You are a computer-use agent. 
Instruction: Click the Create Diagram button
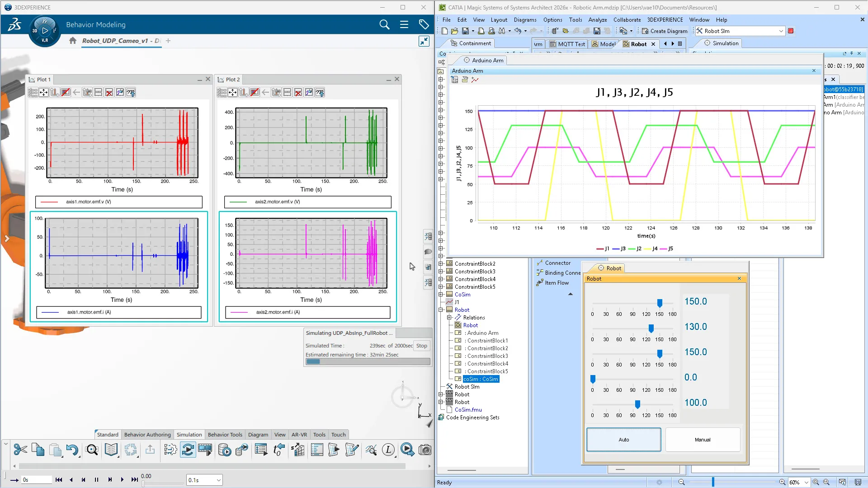665,31
